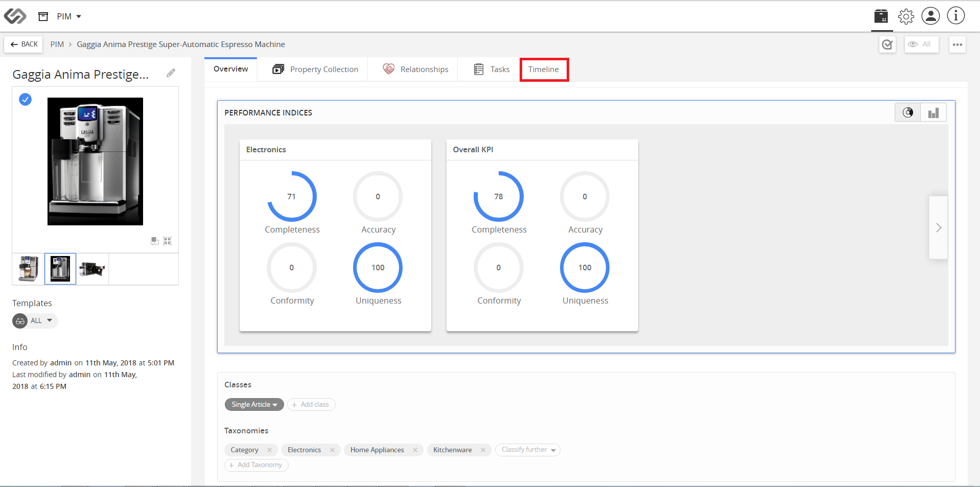
Task: Click Overall KPI Completeness 78 gauge
Action: 499,196
